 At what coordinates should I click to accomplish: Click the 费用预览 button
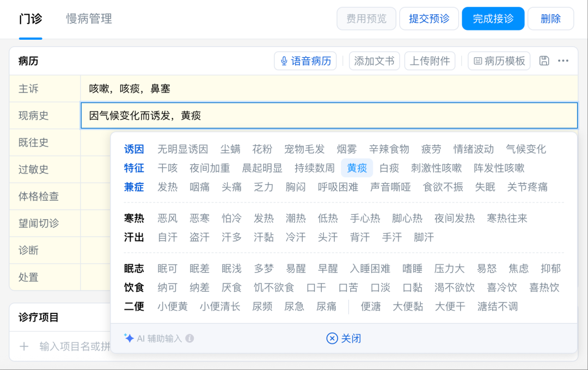[366, 18]
